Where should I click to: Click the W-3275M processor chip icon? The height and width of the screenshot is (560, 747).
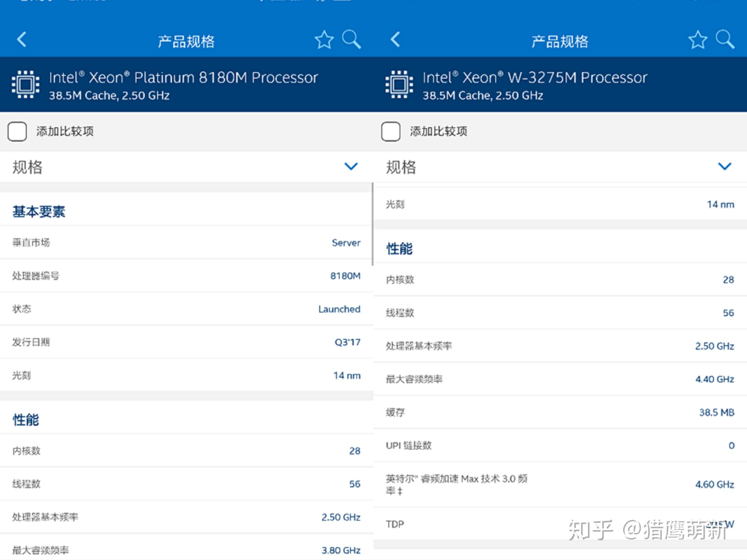[399, 84]
